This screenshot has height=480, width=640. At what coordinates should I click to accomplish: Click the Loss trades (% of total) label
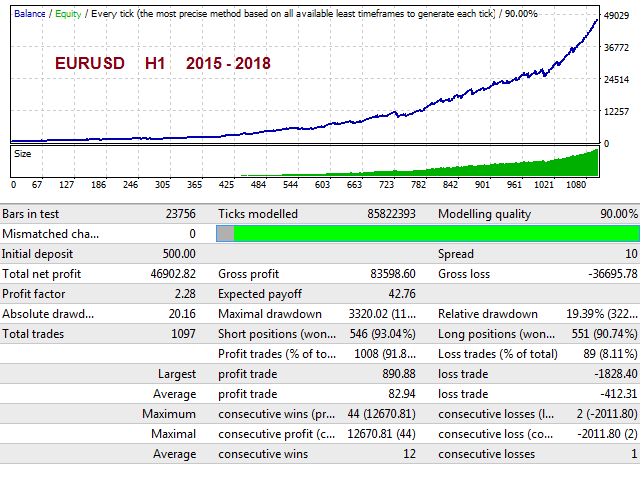498,354
